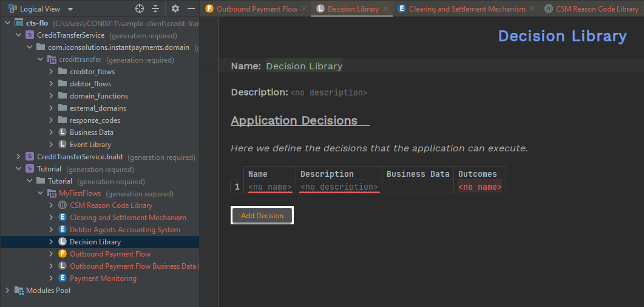The height and width of the screenshot is (307, 644).
Task: Hide the project panel with minus icon
Action: (x=191, y=9)
